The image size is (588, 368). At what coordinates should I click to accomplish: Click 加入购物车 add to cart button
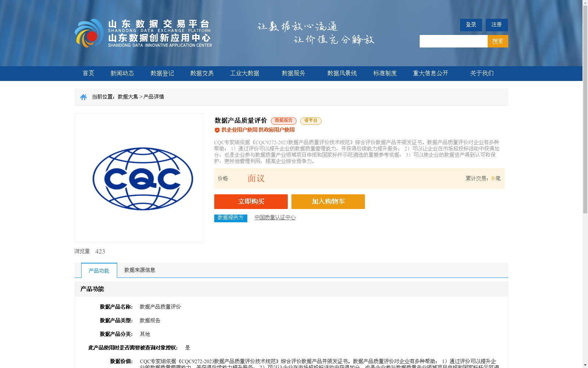pyautogui.click(x=328, y=202)
